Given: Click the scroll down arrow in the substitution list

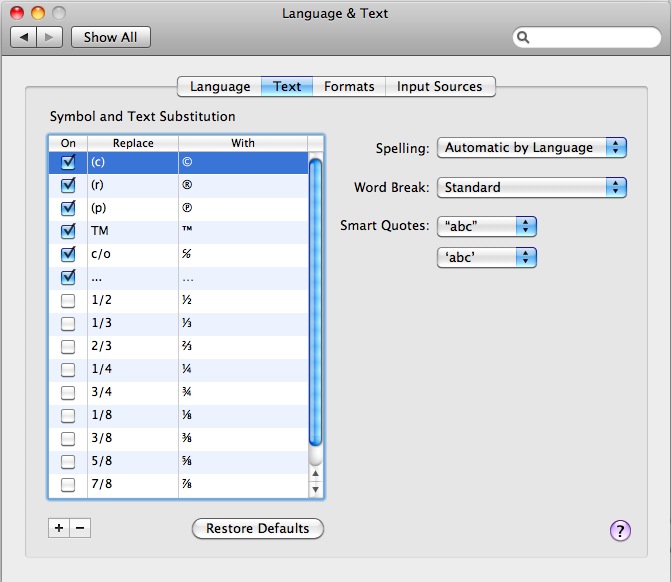Looking at the screenshot, I should (315, 489).
